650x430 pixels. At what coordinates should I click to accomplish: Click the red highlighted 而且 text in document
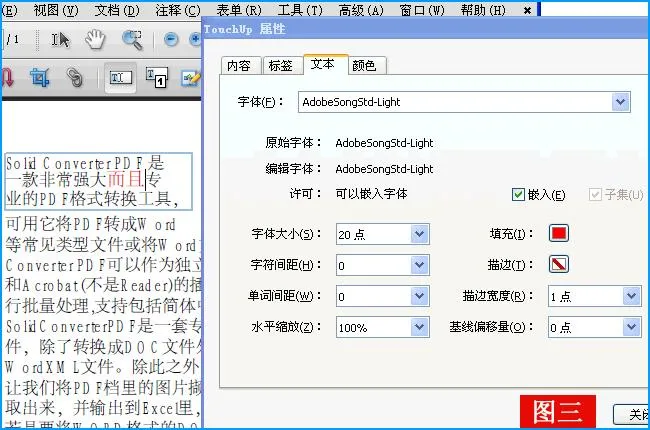tap(126, 180)
